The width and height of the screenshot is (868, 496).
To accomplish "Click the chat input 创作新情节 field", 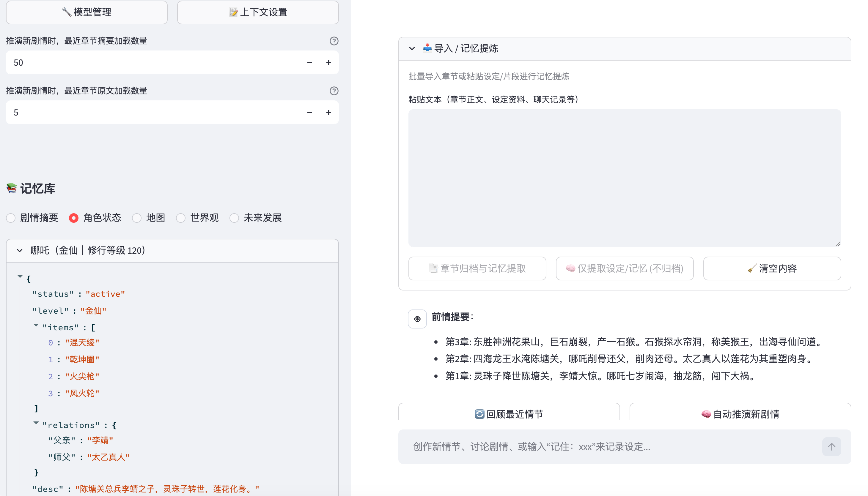I will pos(614,447).
